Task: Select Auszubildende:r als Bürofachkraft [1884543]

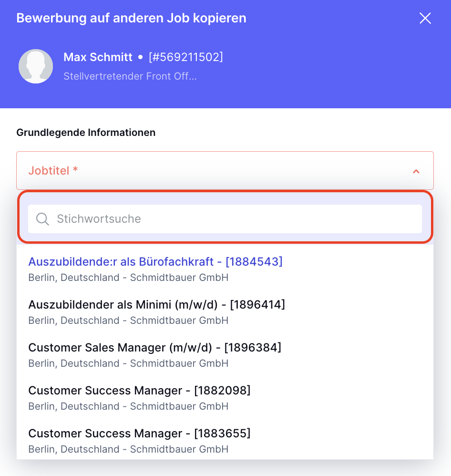Action: [x=225, y=269]
